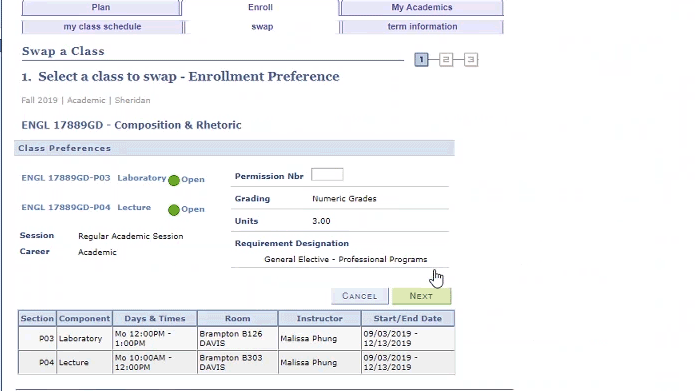695x391 pixels.
Task: Click the Instructor column header
Action: (x=320, y=318)
